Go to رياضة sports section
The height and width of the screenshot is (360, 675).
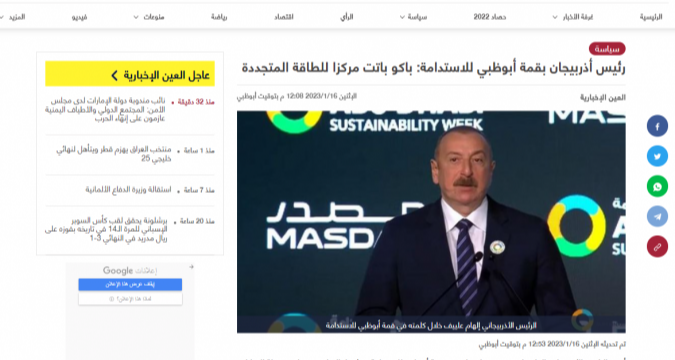219,17
